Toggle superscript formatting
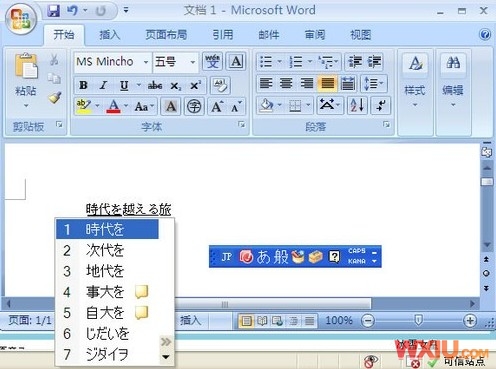This screenshot has height=369, width=496. coord(195,86)
